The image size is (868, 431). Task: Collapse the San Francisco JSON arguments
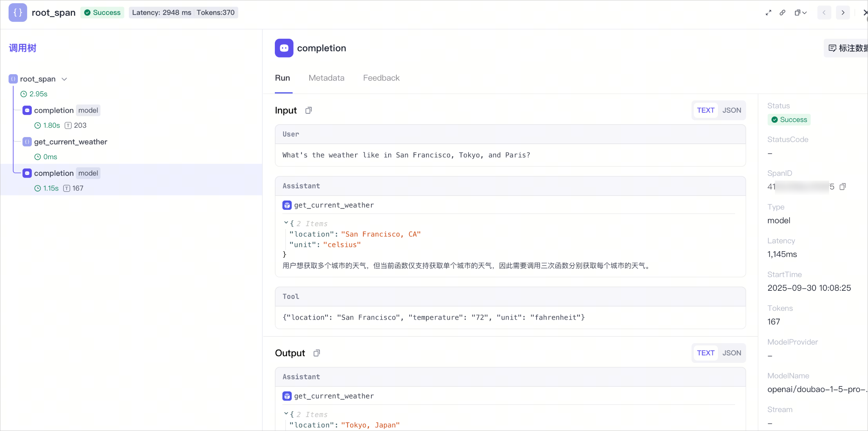tap(286, 223)
